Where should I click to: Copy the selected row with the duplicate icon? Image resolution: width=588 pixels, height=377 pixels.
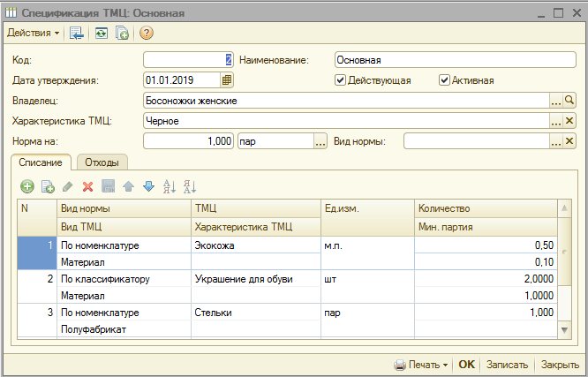click(48, 186)
